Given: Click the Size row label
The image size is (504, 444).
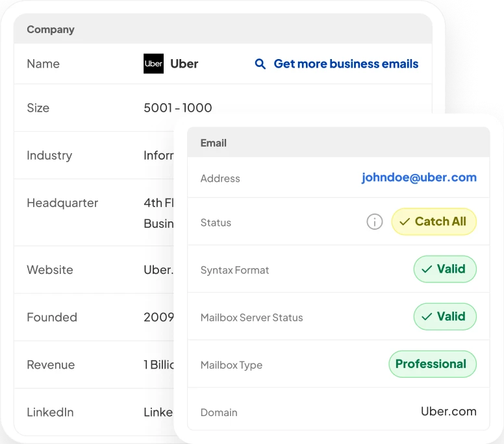Looking at the screenshot, I should coord(38,108).
